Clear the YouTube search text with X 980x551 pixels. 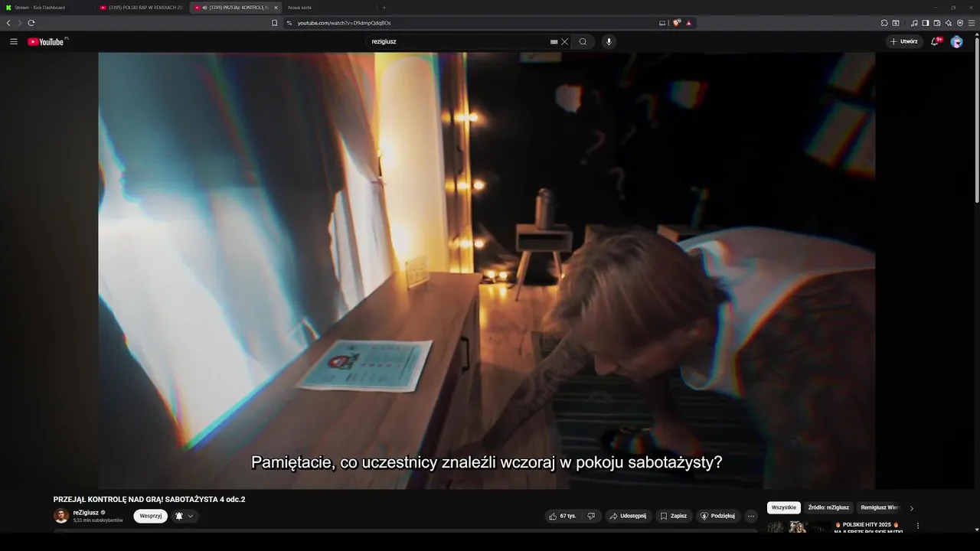tap(565, 42)
